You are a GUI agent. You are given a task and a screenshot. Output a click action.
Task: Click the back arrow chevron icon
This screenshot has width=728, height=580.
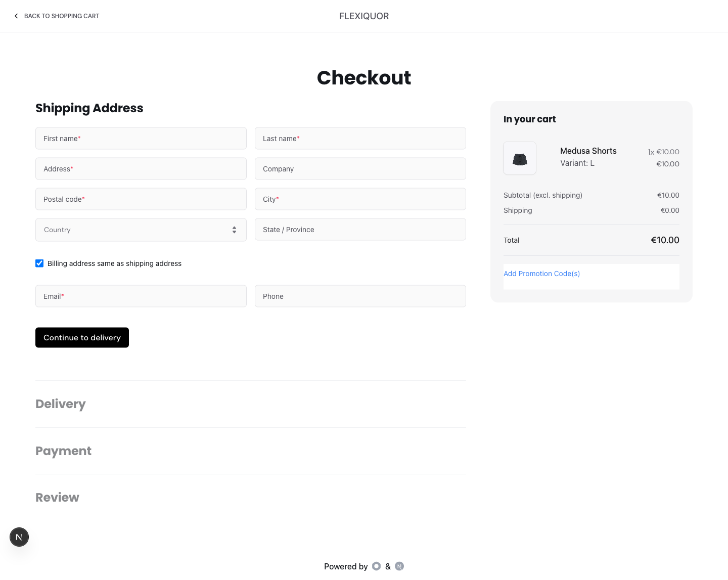click(16, 16)
